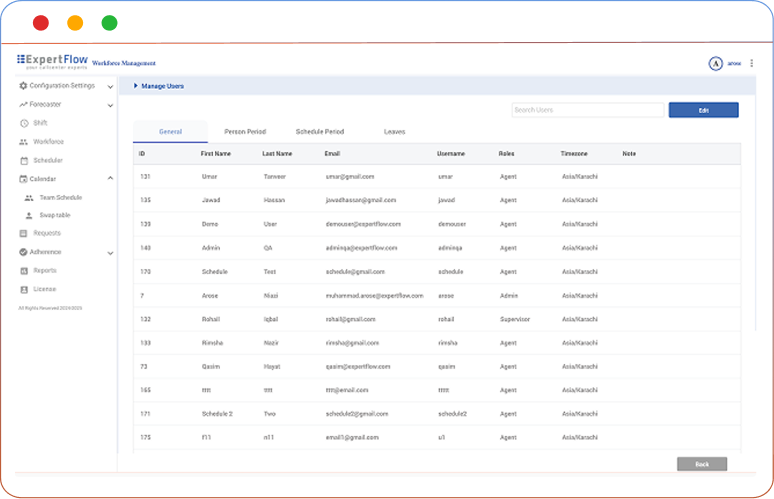This screenshot has height=499, width=774.
Task: Click the Scheduler calendar icon
Action: pyautogui.click(x=24, y=160)
